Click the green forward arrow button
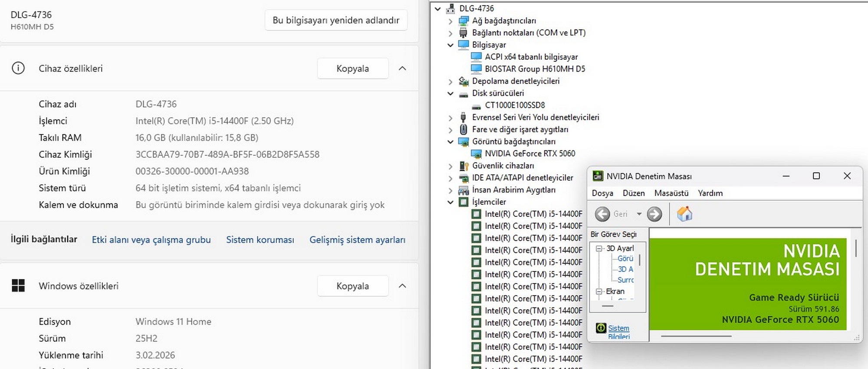This screenshot has width=868, height=369. (654, 214)
